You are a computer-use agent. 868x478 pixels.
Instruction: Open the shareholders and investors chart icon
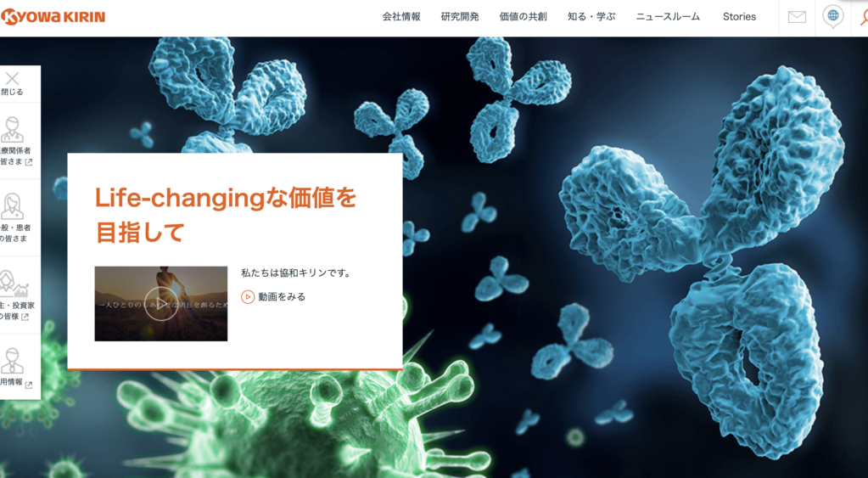point(14,284)
